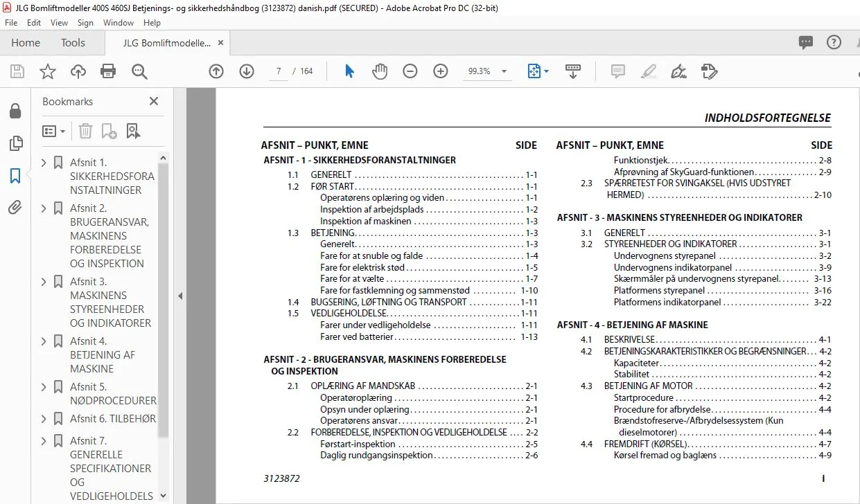
Task: Collapse the navigation pane with arrow handle
Action: click(180, 296)
